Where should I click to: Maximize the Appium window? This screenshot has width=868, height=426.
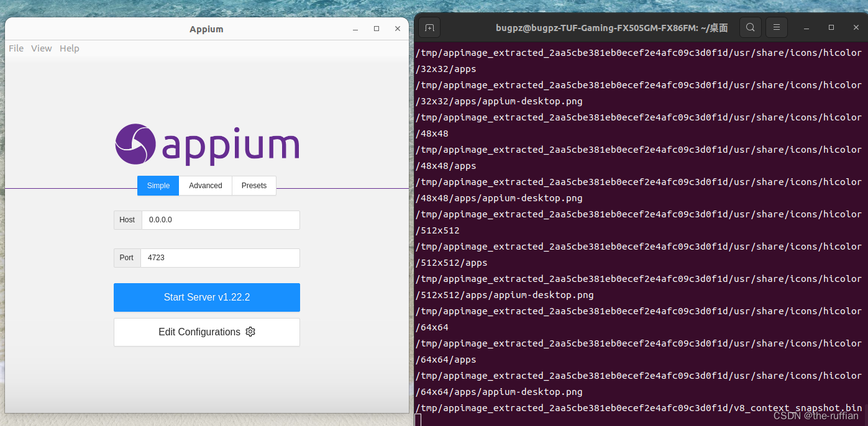[377, 29]
